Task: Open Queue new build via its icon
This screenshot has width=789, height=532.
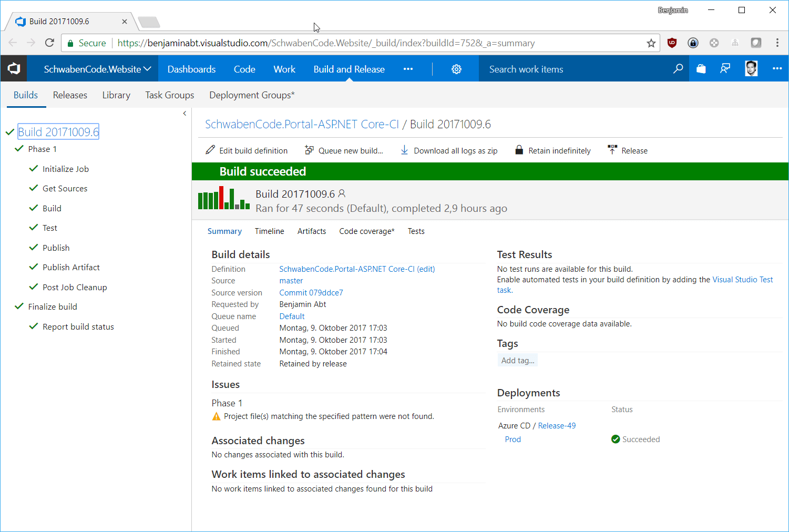Action: tap(309, 150)
